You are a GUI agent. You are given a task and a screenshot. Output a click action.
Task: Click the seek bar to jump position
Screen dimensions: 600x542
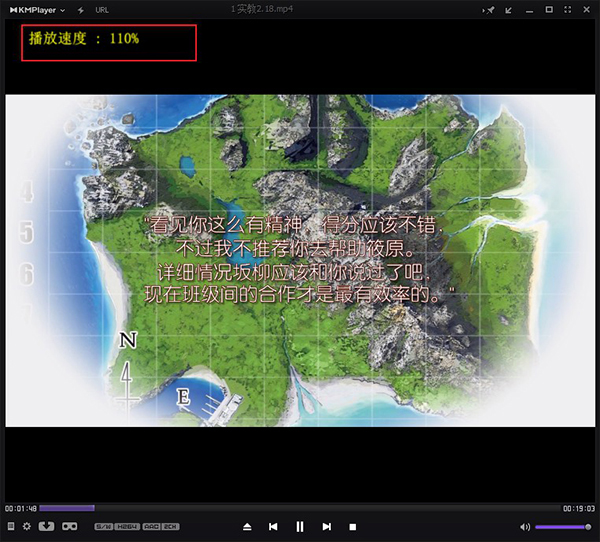point(300,508)
